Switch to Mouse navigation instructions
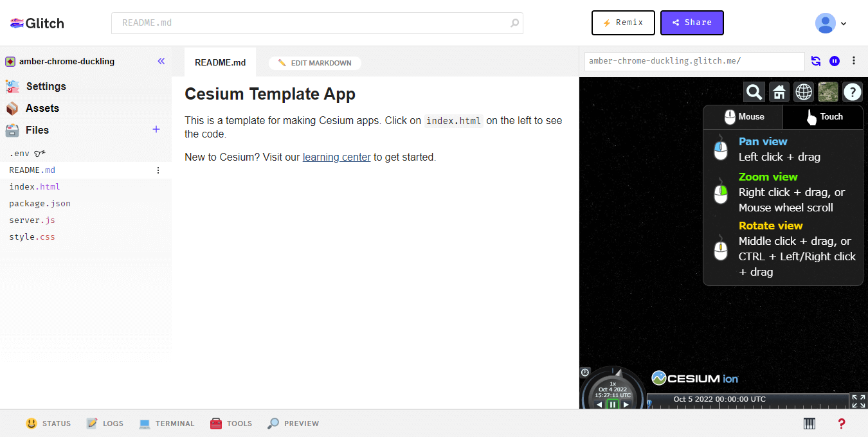Image resolution: width=868 pixels, height=437 pixels. pyautogui.click(x=743, y=117)
